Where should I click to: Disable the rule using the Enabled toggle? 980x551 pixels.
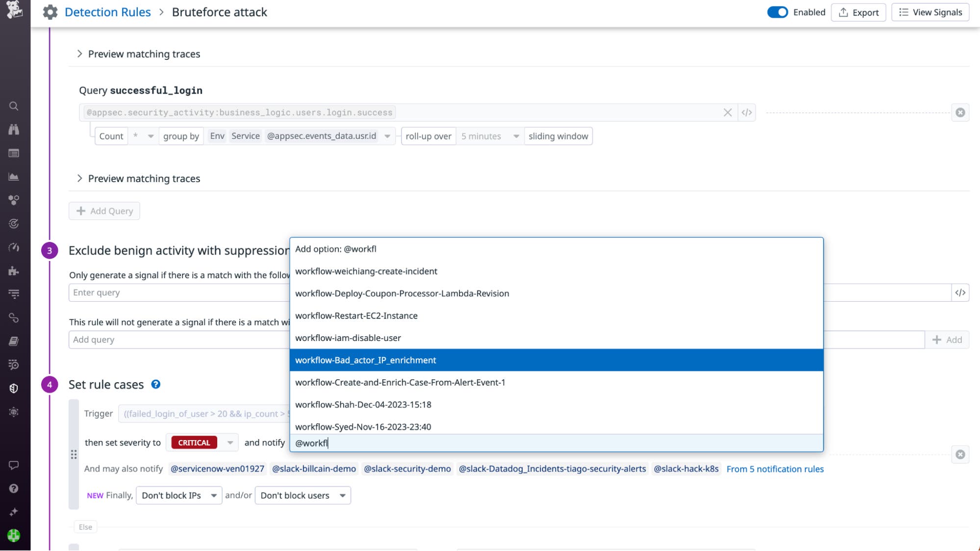point(778,12)
